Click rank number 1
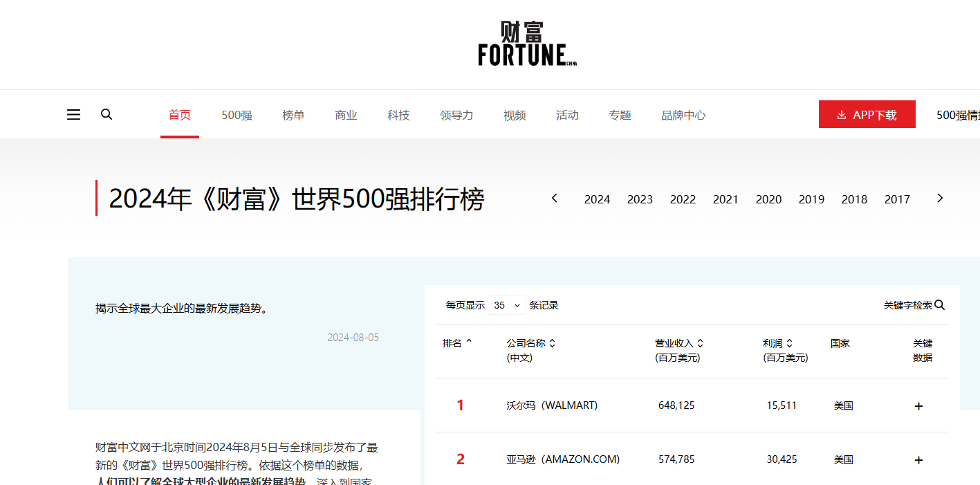 461,405
